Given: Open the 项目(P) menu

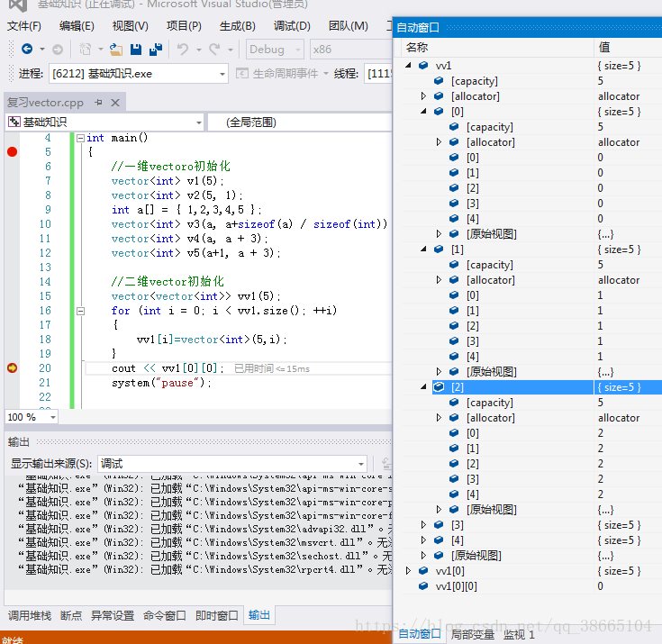Looking at the screenshot, I should pyautogui.click(x=184, y=26).
